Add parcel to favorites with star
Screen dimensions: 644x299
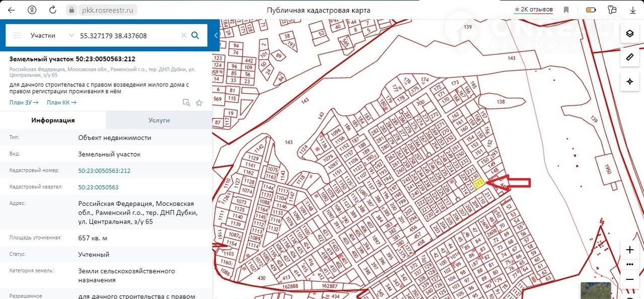199,103
